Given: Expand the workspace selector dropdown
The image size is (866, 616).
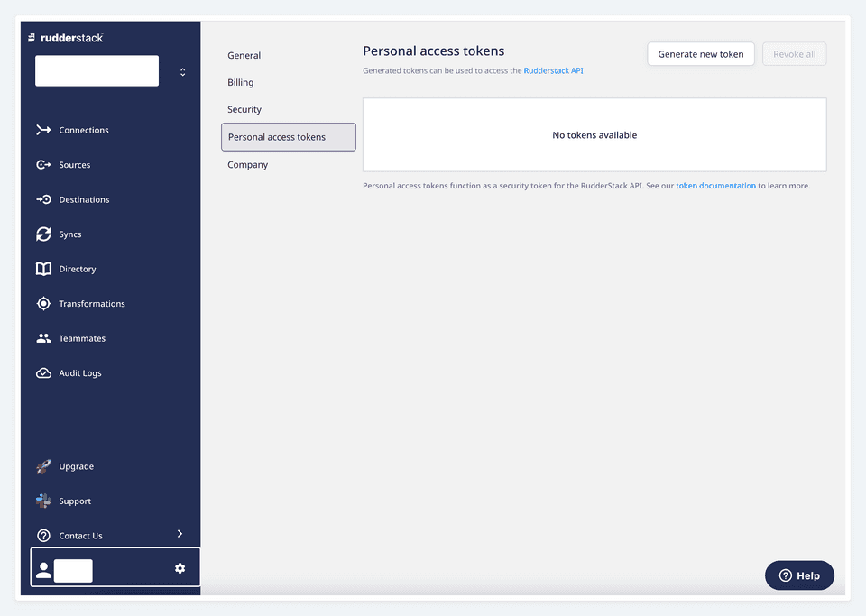Looking at the screenshot, I should pos(182,70).
